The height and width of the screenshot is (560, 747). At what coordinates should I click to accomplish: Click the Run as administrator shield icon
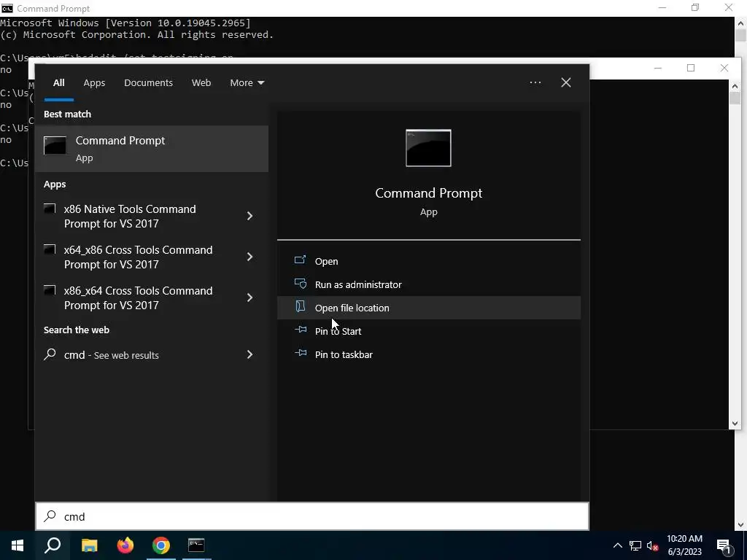[300, 284]
